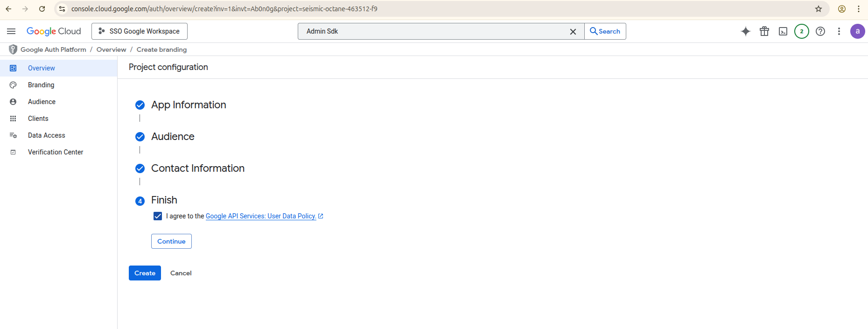Click the blue Create button
This screenshot has width=868, height=329.
(x=145, y=273)
